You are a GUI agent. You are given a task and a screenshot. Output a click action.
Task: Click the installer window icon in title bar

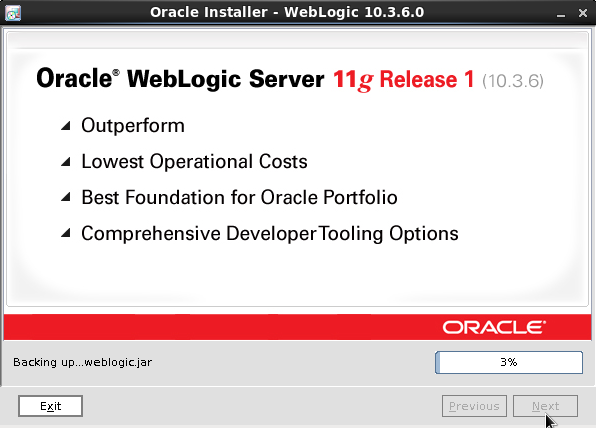[x=13, y=13]
